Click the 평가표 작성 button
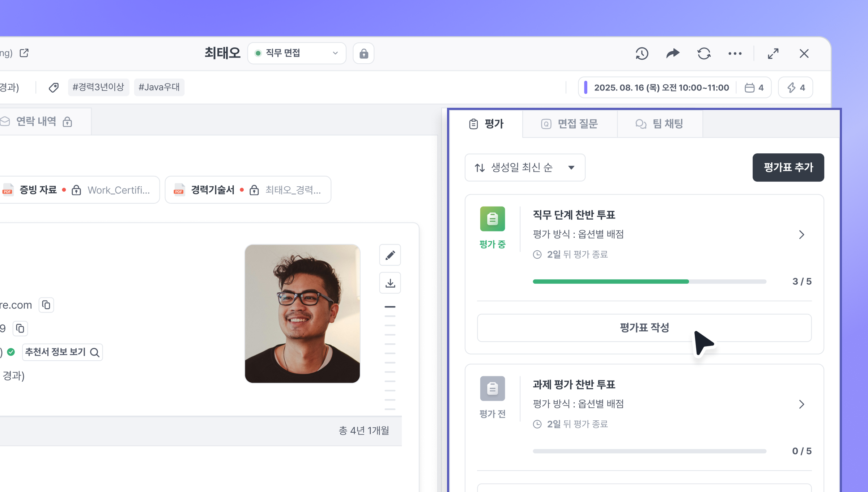 click(644, 328)
